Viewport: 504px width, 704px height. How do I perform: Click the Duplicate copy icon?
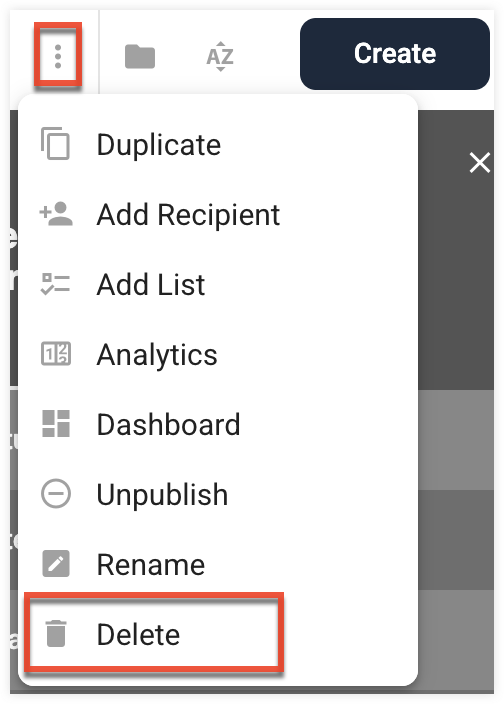tap(56, 144)
